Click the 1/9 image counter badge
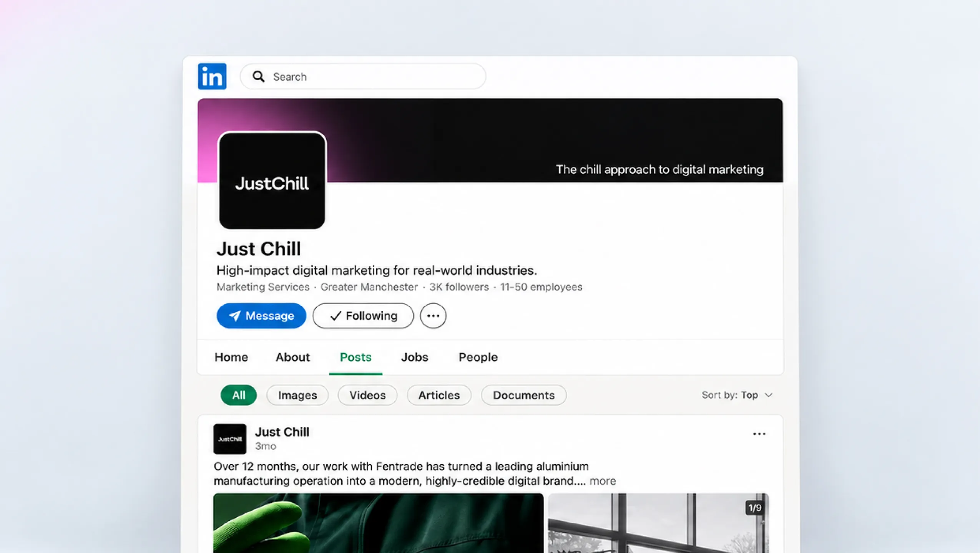980x553 pixels. pyautogui.click(x=755, y=508)
